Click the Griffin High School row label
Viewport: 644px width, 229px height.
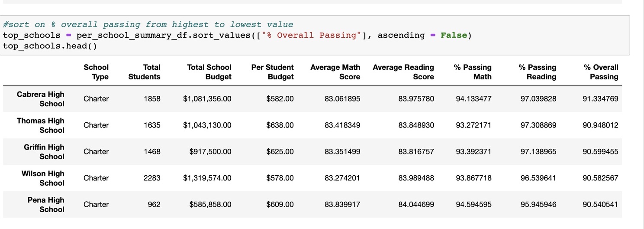[x=44, y=152]
